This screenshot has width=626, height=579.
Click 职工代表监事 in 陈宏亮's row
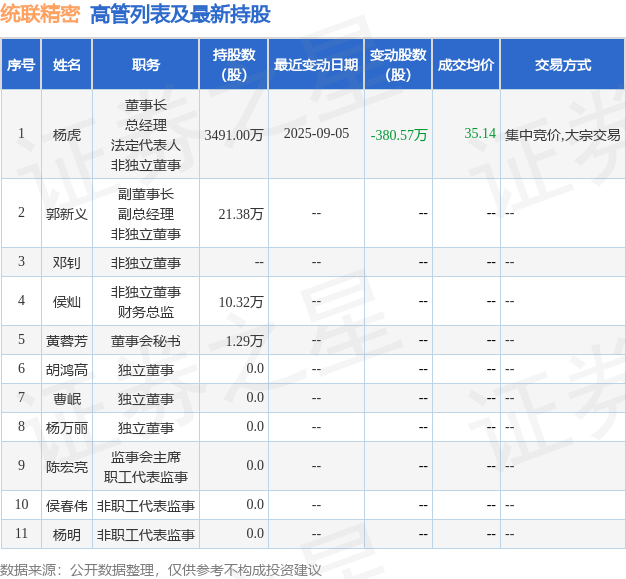(146, 477)
